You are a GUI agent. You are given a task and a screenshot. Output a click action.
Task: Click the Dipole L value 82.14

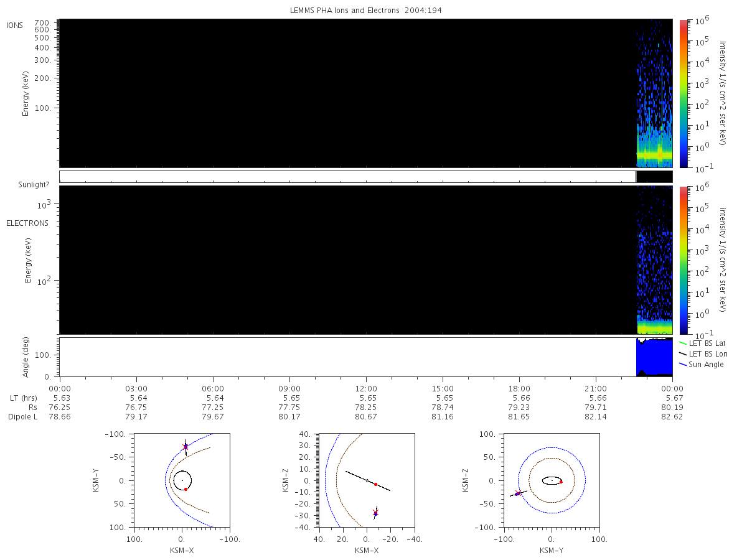(596, 417)
